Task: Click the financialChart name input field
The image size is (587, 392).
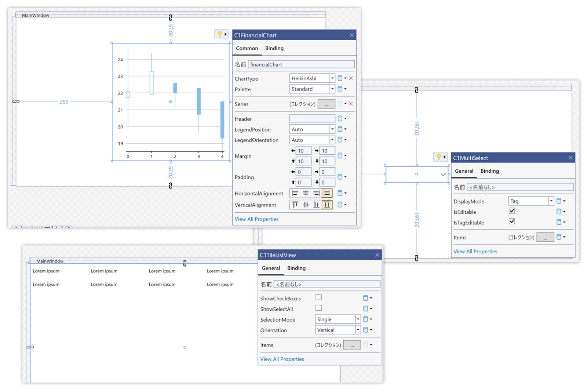Action: click(x=301, y=65)
